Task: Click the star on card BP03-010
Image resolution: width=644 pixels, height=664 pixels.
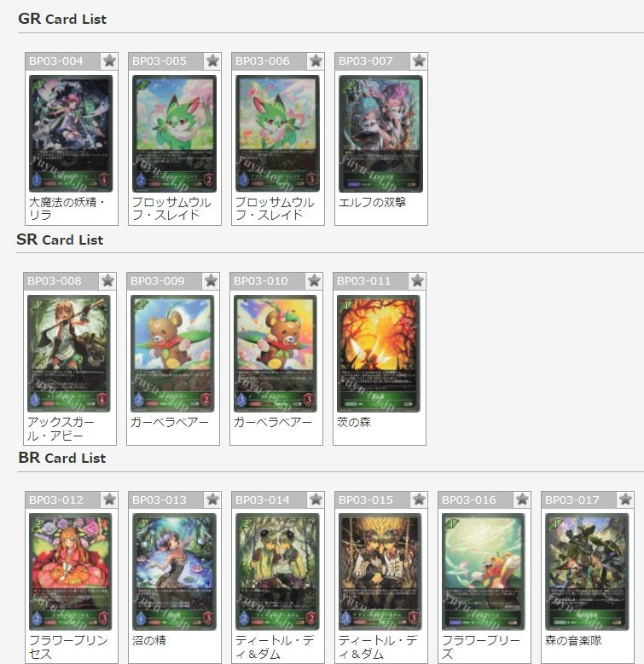Action: (x=314, y=280)
